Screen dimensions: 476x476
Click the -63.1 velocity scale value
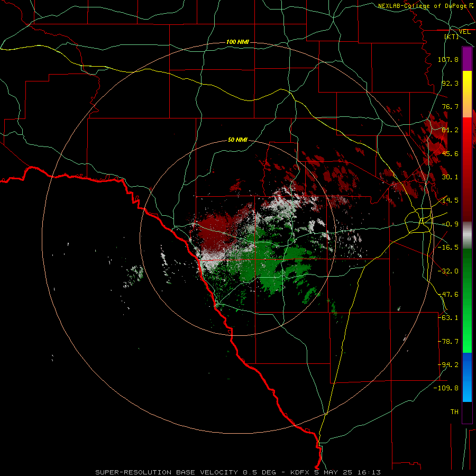coord(448,318)
